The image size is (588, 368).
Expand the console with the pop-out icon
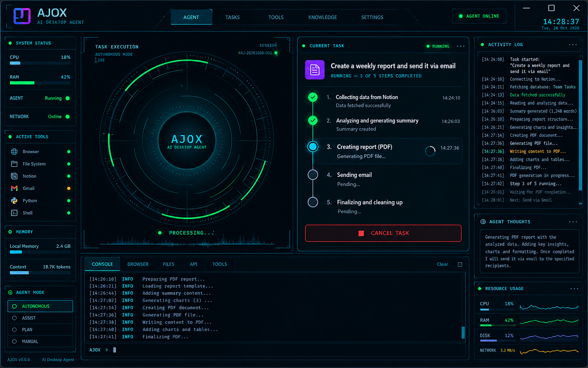460,264
